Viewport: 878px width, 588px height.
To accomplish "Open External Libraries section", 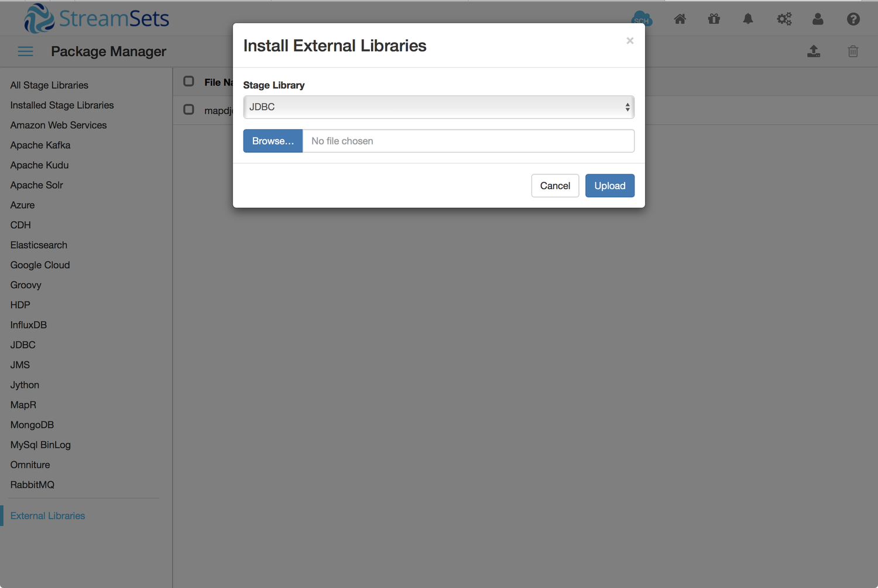I will click(x=47, y=515).
